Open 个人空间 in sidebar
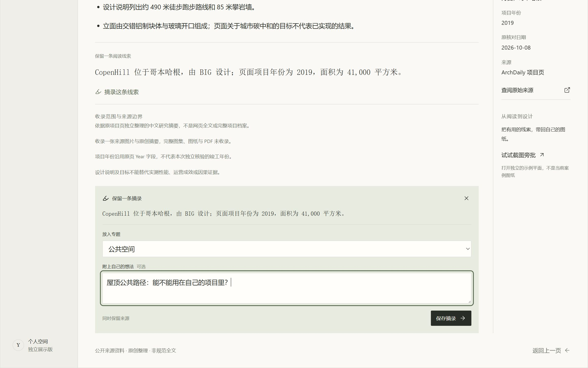The image size is (588, 368). point(38,341)
